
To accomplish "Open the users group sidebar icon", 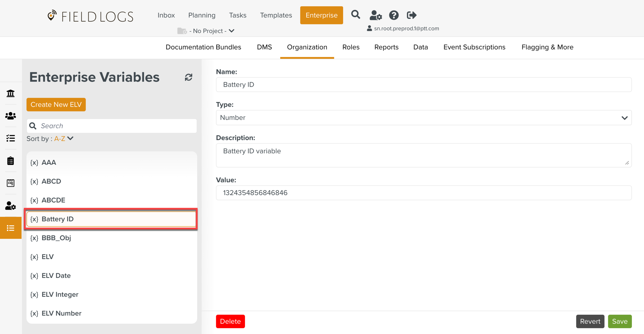I will pos(11,116).
